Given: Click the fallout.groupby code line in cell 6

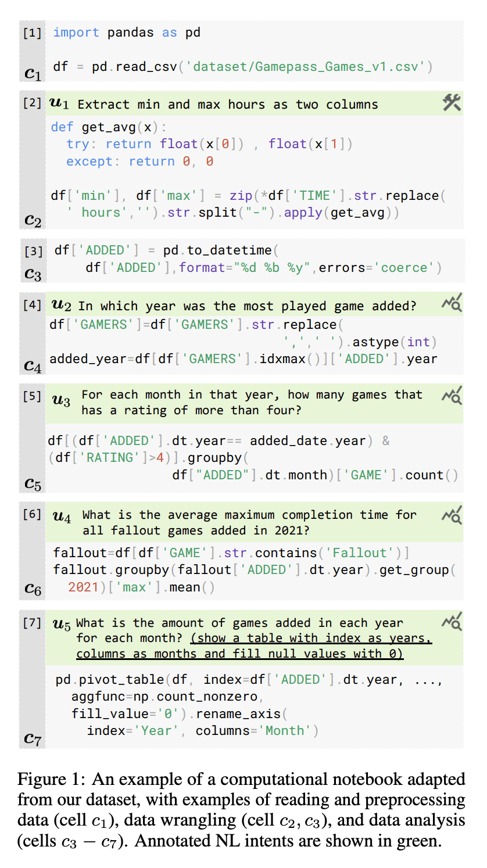Looking at the screenshot, I should pyautogui.click(x=254, y=570).
